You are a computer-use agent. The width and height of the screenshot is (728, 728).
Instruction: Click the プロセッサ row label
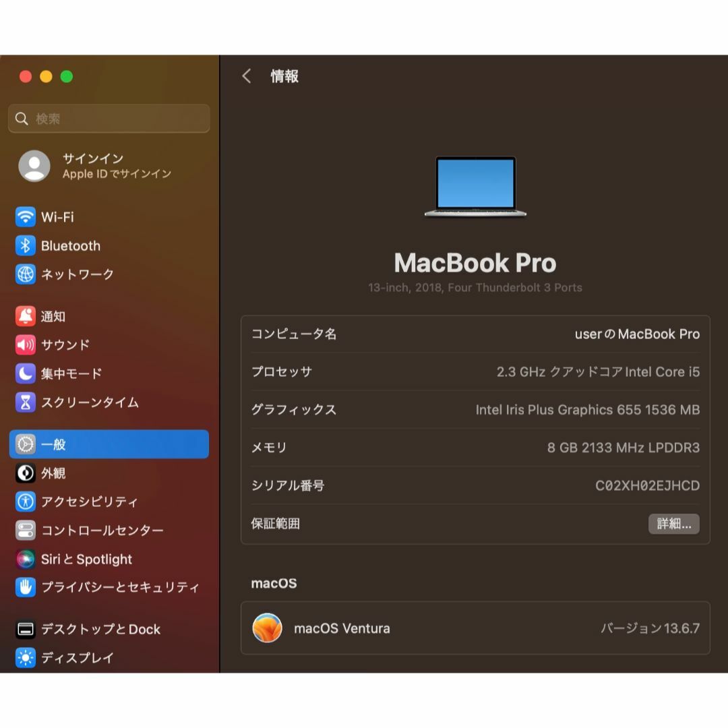pyautogui.click(x=281, y=372)
